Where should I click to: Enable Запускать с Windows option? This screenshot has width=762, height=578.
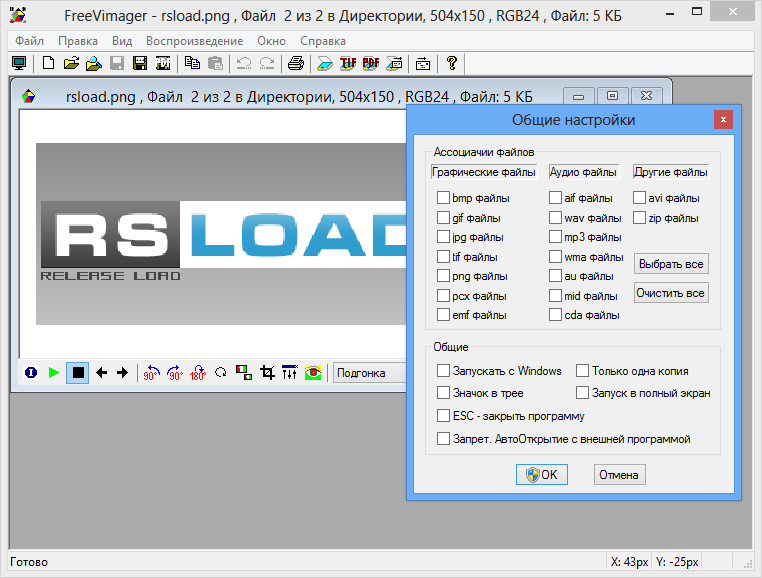pos(443,371)
